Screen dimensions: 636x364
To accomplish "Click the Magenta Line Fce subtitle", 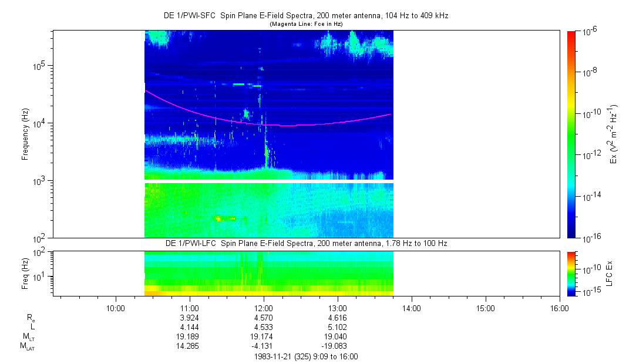I will pyautogui.click(x=305, y=24).
